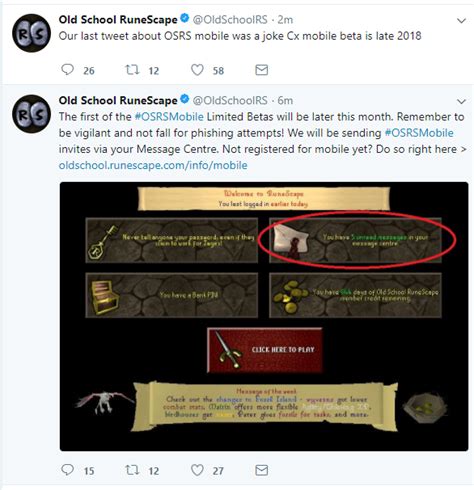Retweet the joke tweet about OSRS mobile

point(132,70)
